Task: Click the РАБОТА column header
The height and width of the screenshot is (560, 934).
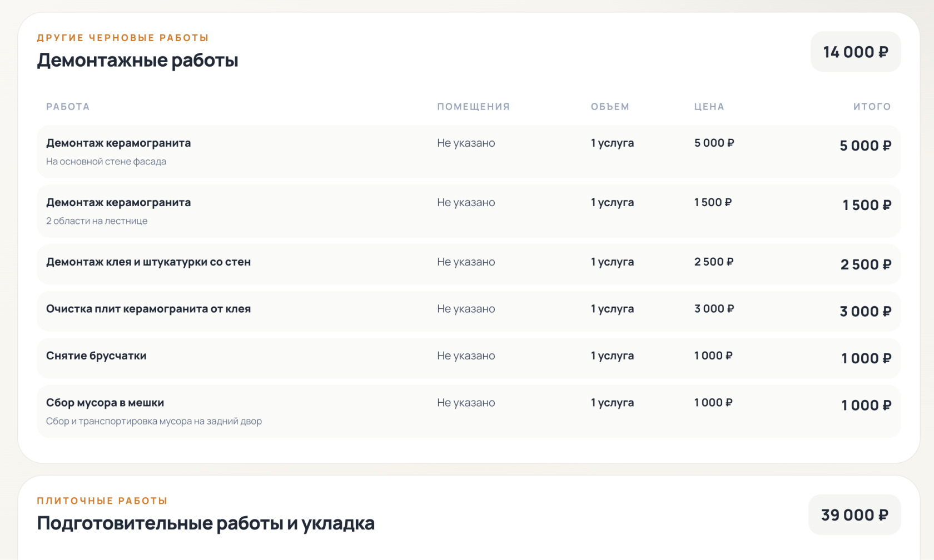Action: (68, 107)
